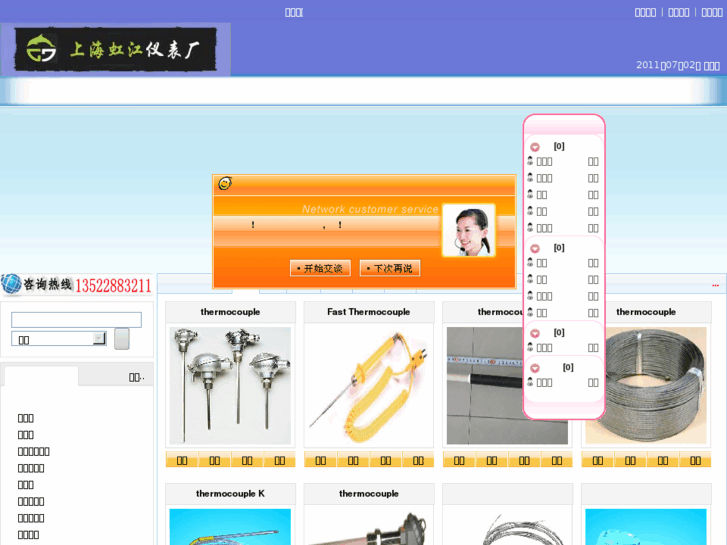Open the red more link above the product grid
The height and width of the screenshot is (545, 727).
point(715,286)
